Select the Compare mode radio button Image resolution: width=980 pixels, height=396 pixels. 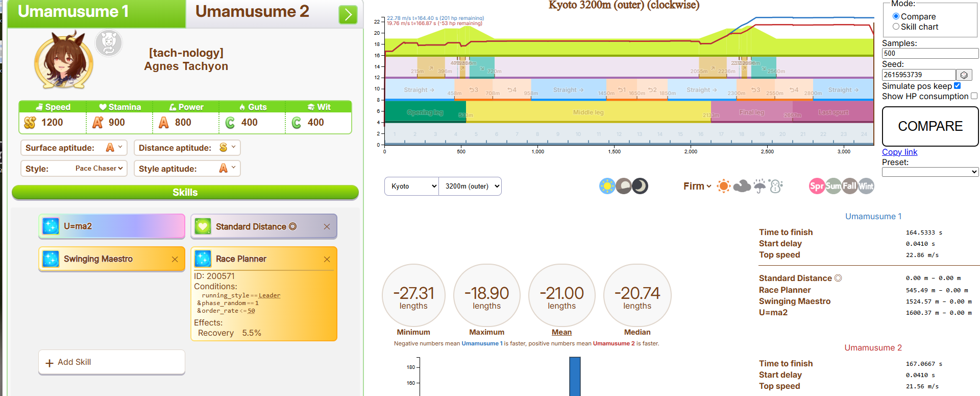pyautogui.click(x=896, y=16)
